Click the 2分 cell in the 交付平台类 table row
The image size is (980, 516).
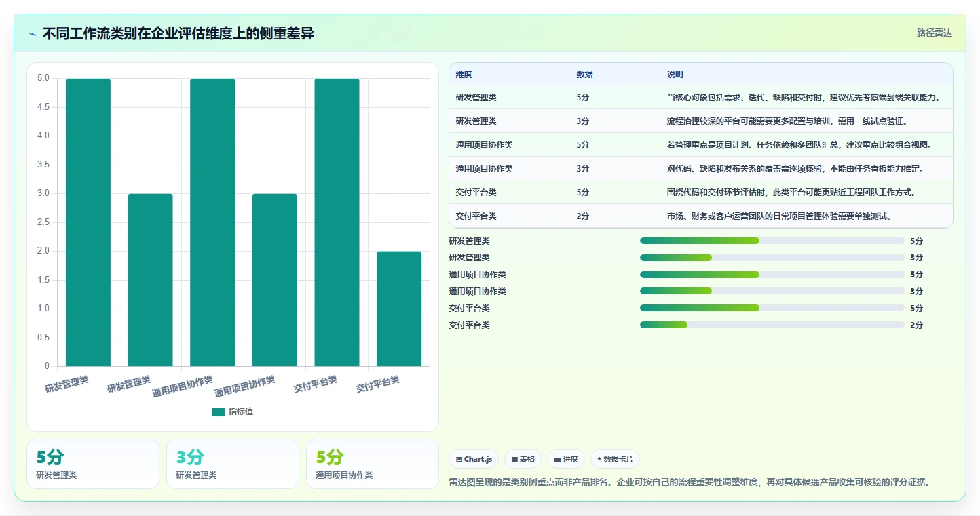583,216
